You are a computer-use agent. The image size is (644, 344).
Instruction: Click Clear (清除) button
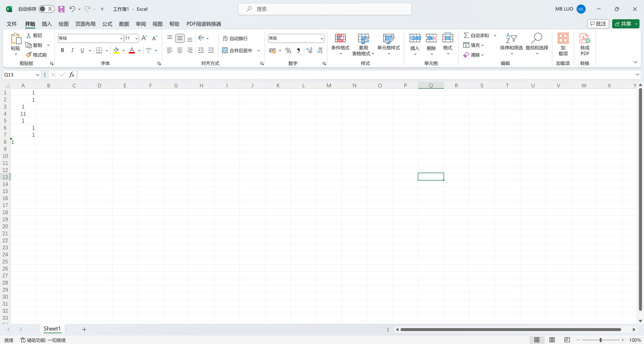click(x=473, y=55)
